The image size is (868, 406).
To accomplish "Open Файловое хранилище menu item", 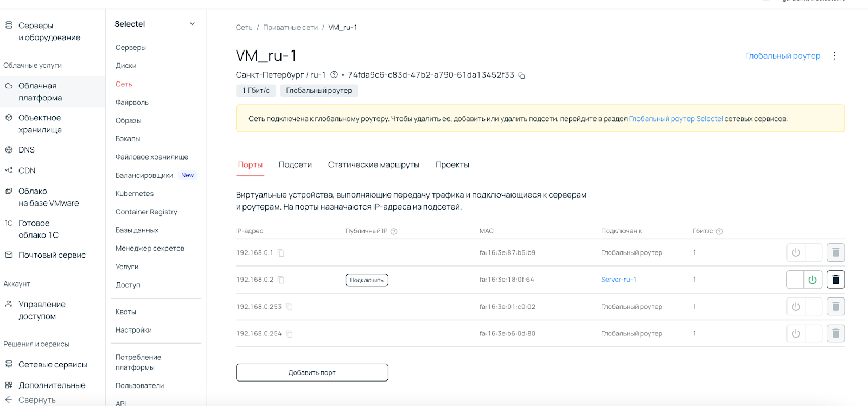I will click(x=152, y=157).
